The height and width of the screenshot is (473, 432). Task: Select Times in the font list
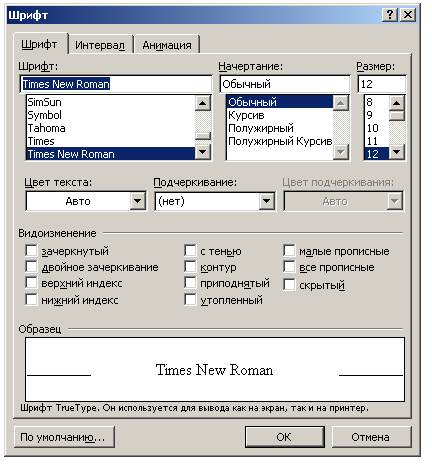pyautogui.click(x=111, y=141)
